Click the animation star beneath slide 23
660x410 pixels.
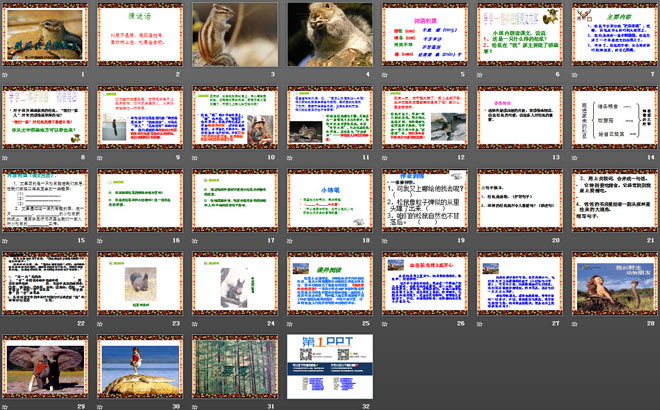103,323
